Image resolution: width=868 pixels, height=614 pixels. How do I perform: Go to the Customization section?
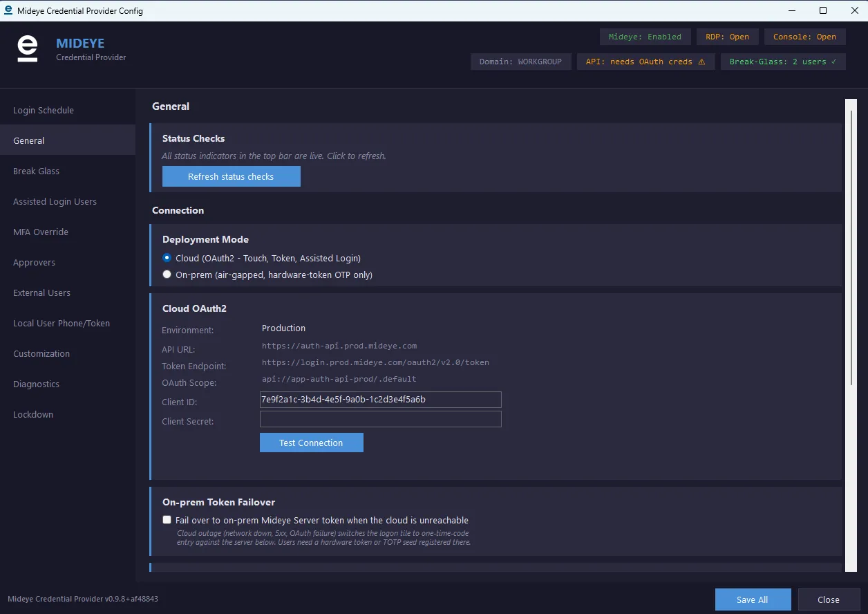(68, 353)
